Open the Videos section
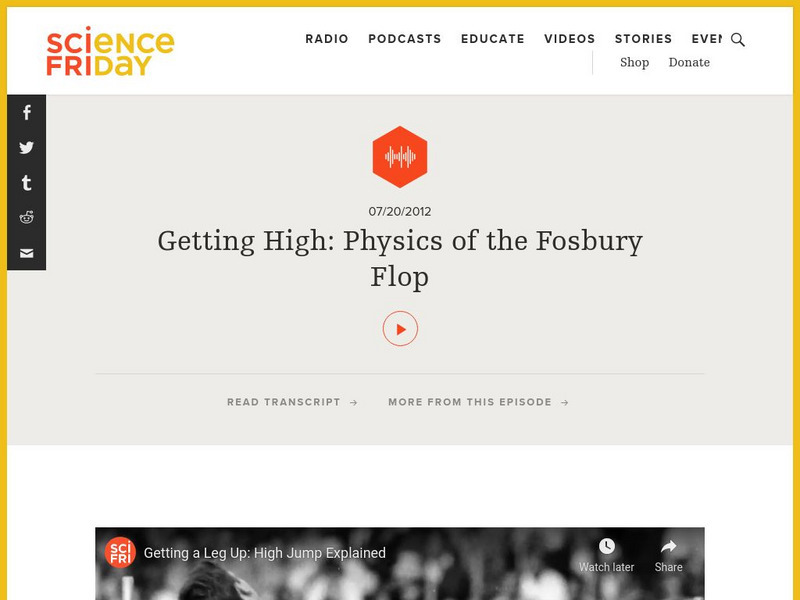Image resolution: width=800 pixels, height=600 pixels. pyautogui.click(x=568, y=39)
